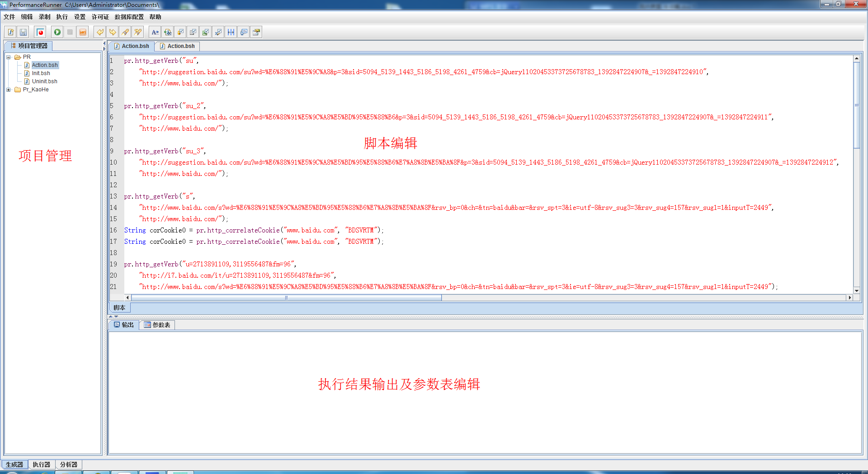Click the single paintbrush toolbar icon

point(125,32)
